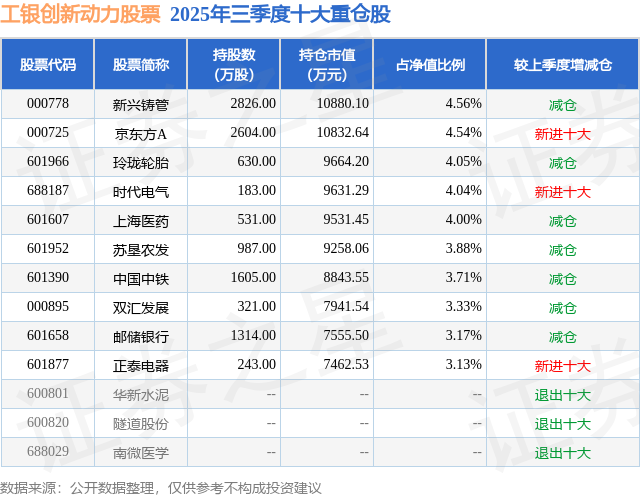Click stock code 601658
Screen dimensions: 640x497
pyautogui.click(x=48, y=335)
